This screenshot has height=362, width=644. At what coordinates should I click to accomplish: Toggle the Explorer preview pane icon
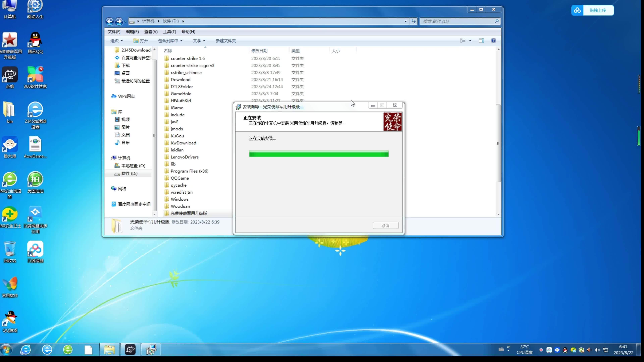pos(481,40)
